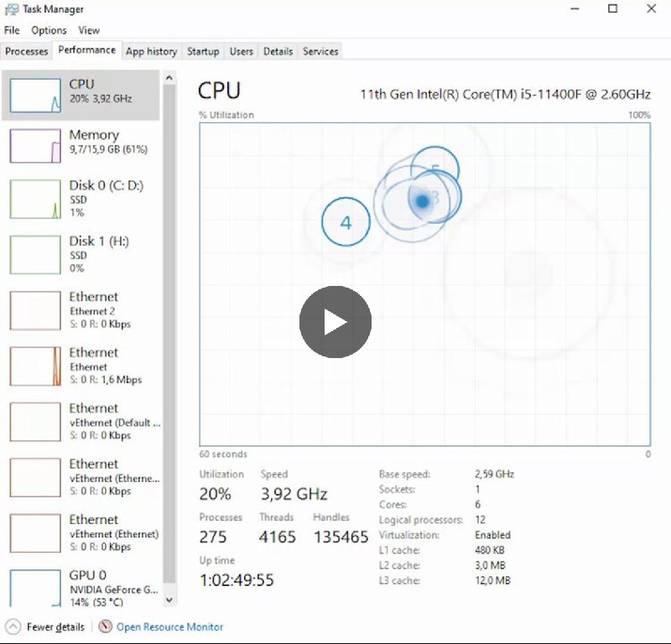Collapse view with Fewer details arrow icon
This screenshot has width=671, height=644.
[x=13, y=627]
